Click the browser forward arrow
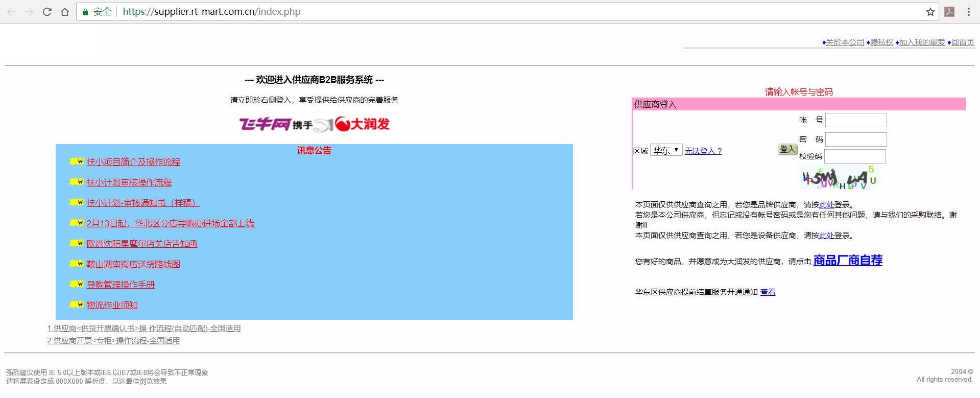The image size is (980, 398). tap(29, 12)
